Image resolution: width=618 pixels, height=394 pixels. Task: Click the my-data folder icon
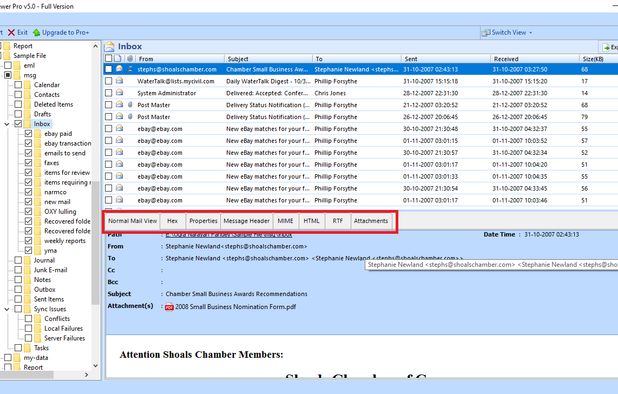pyautogui.click(x=17, y=358)
